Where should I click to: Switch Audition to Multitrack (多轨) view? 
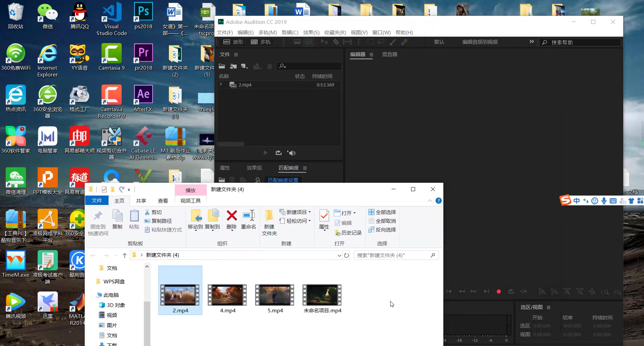point(261,42)
